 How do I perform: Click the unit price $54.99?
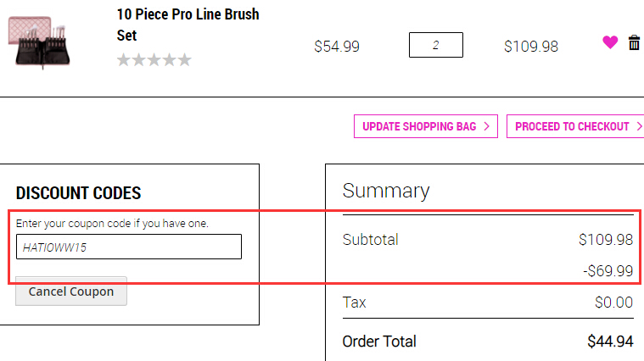(x=337, y=47)
